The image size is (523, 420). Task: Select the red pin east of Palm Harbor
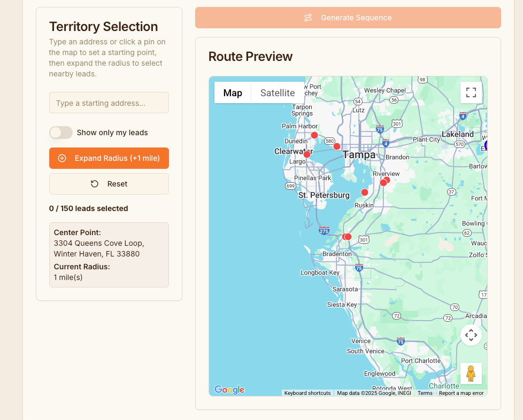coord(314,135)
